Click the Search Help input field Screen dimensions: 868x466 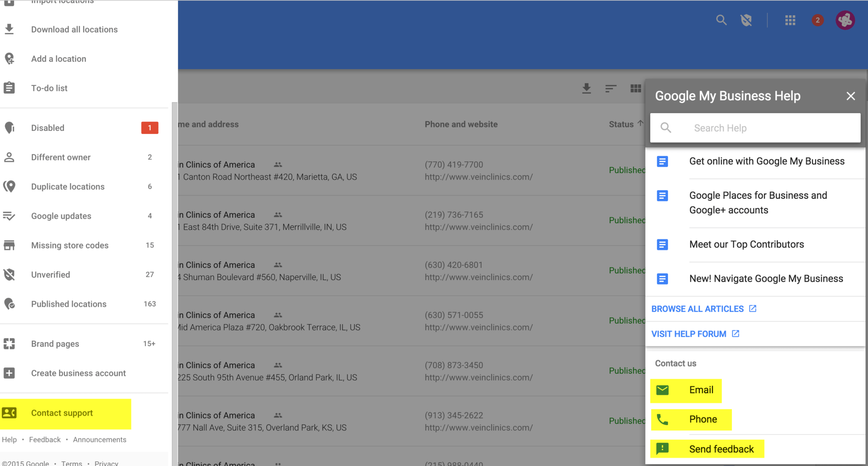click(x=755, y=128)
